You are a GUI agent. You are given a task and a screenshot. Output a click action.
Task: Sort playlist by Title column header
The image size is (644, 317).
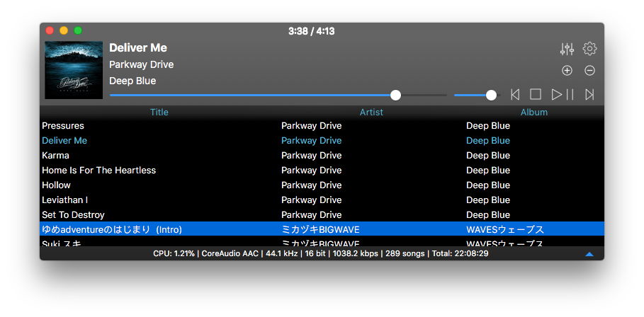[x=159, y=112]
